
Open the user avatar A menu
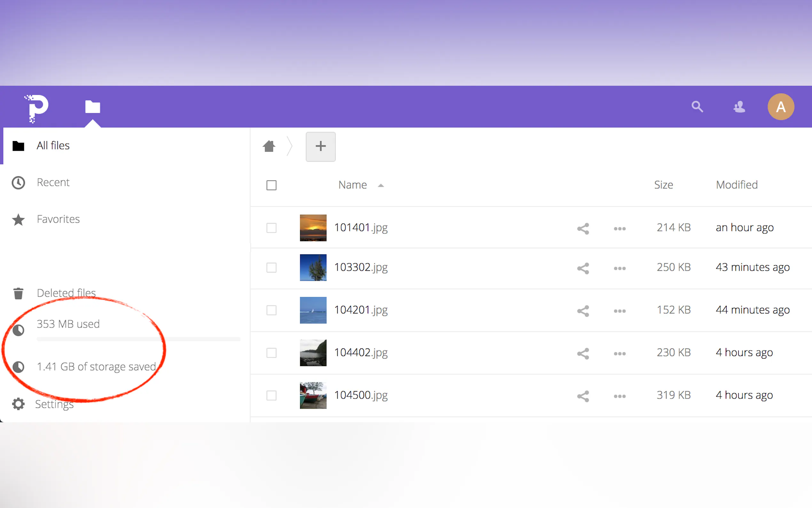pyautogui.click(x=780, y=107)
